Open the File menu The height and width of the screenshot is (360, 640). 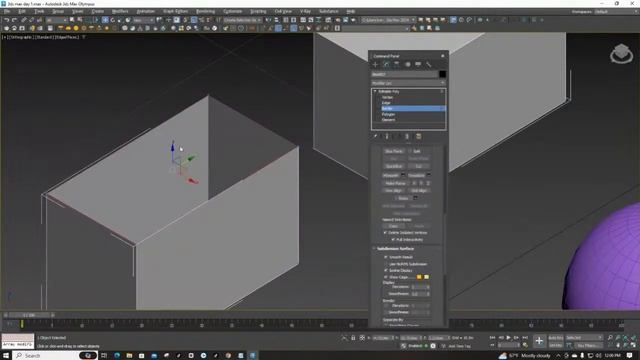(7, 11)
